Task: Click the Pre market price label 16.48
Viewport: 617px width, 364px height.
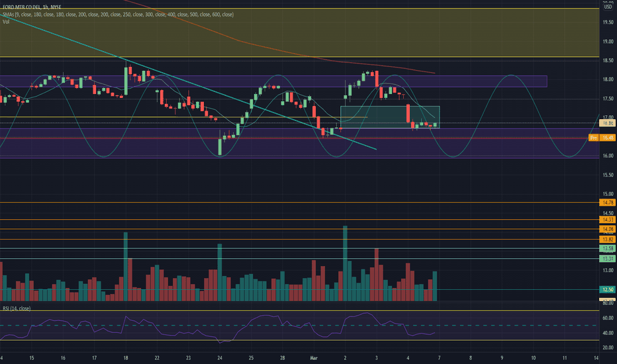Action: [602, 138]
